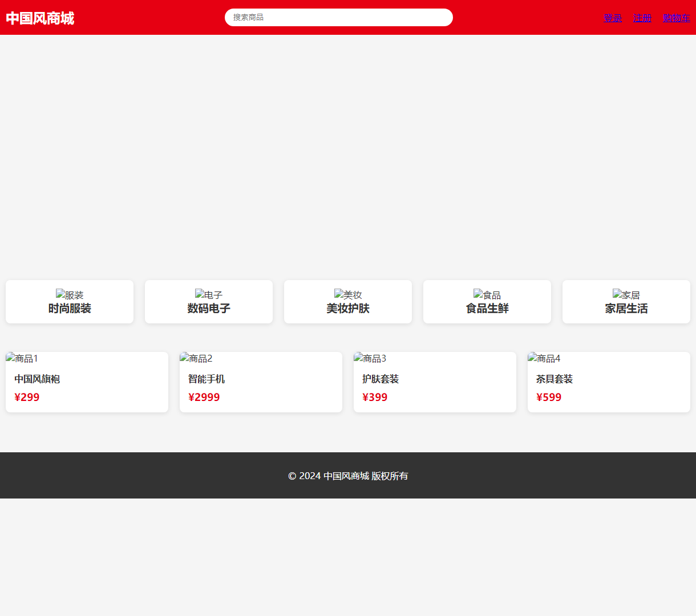Open the 中国风旗袍 product title
696x616 pixels.
[x=37, y=379]
